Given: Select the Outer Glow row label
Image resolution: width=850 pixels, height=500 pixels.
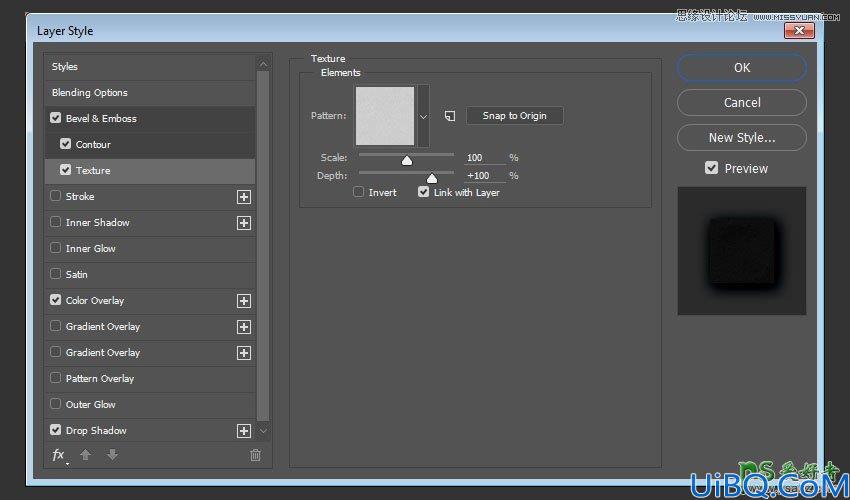Looking at the screenshot, I should (x=91, y=405).
